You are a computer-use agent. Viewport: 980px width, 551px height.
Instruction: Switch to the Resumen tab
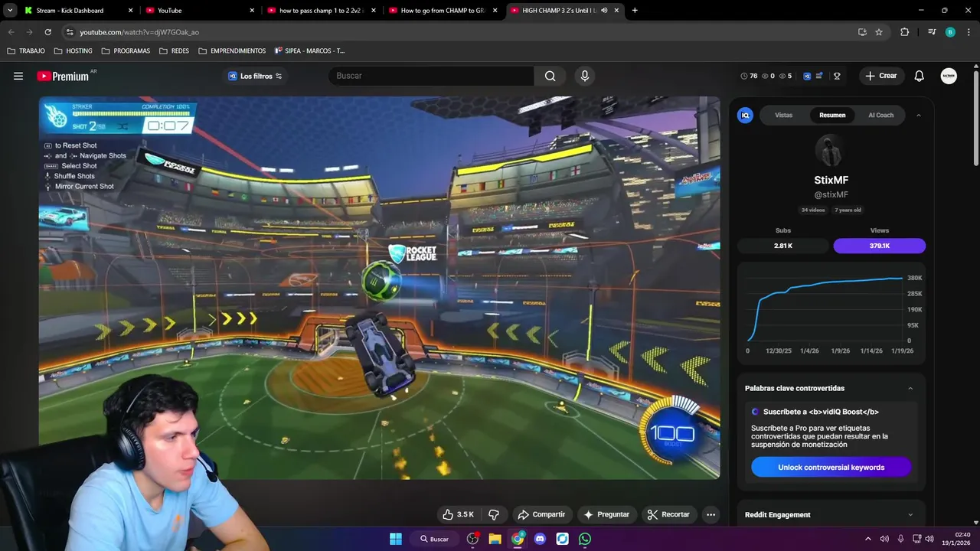click(x=832, y=115)
